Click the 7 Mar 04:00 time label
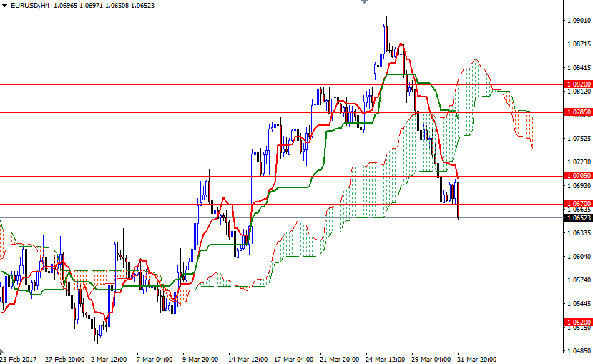Viewport: 593px width, 364px height. coord(155,359)
